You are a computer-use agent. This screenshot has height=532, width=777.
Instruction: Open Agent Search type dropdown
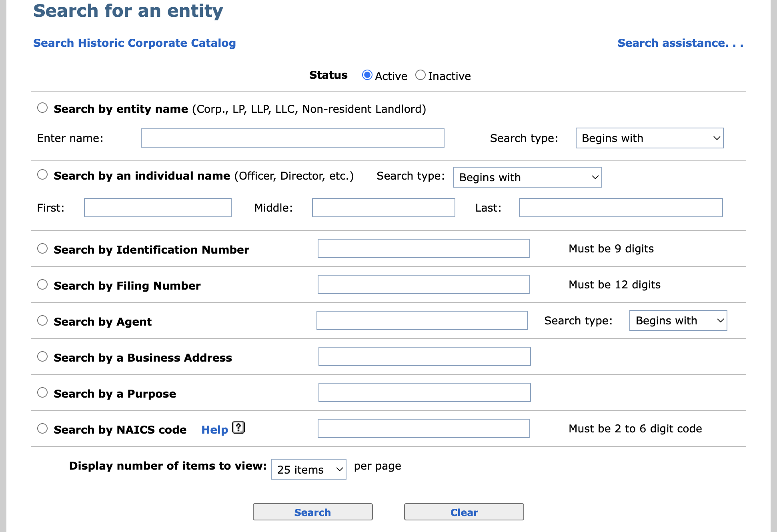click(x=678, y=321)
